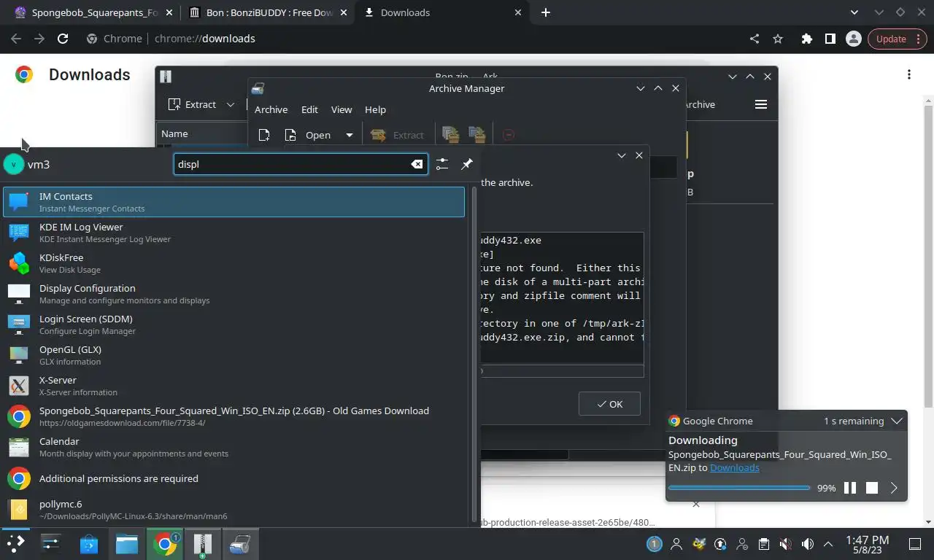
Task: Click Add Files icon in Archive Manager
Action: point(450,135)
